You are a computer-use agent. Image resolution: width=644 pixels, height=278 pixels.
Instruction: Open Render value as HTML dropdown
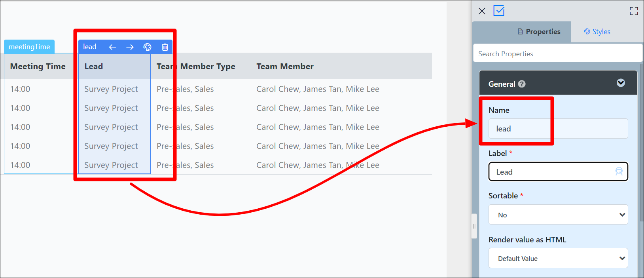[558, 258]
